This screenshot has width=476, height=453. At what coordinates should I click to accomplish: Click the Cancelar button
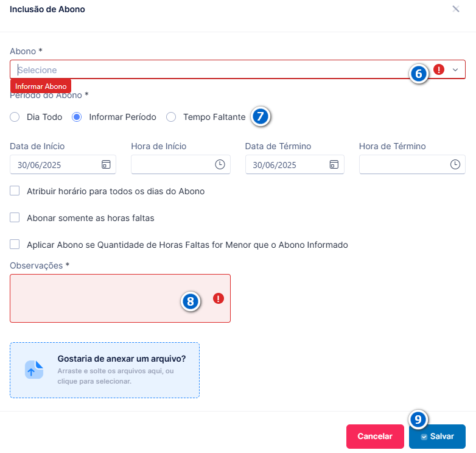[375, 437]
